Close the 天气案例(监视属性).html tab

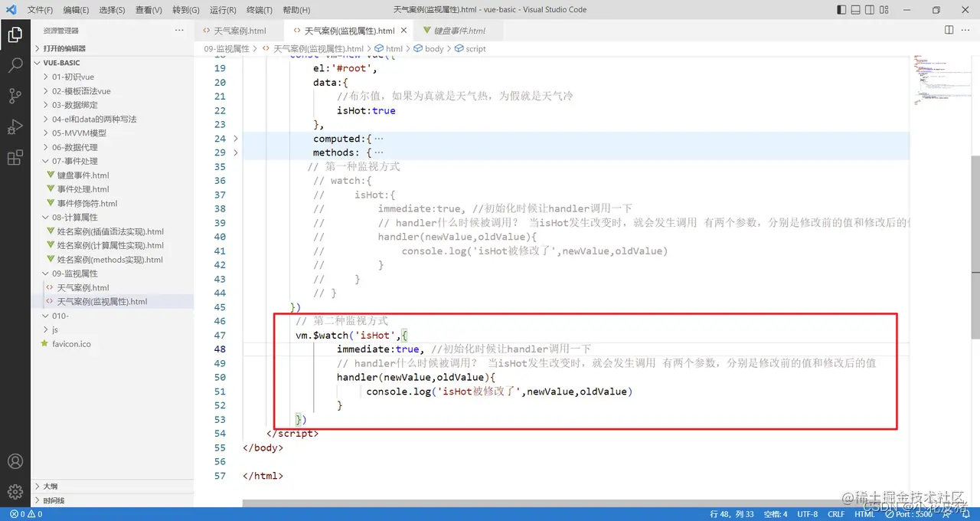click(x=403, y=31)
